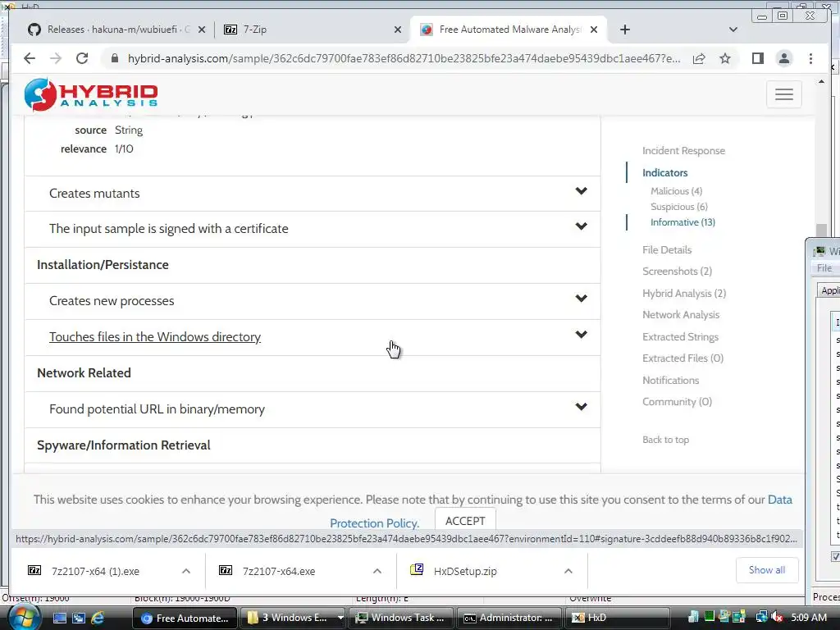Accept the cookie notice

tap(465, 521)
